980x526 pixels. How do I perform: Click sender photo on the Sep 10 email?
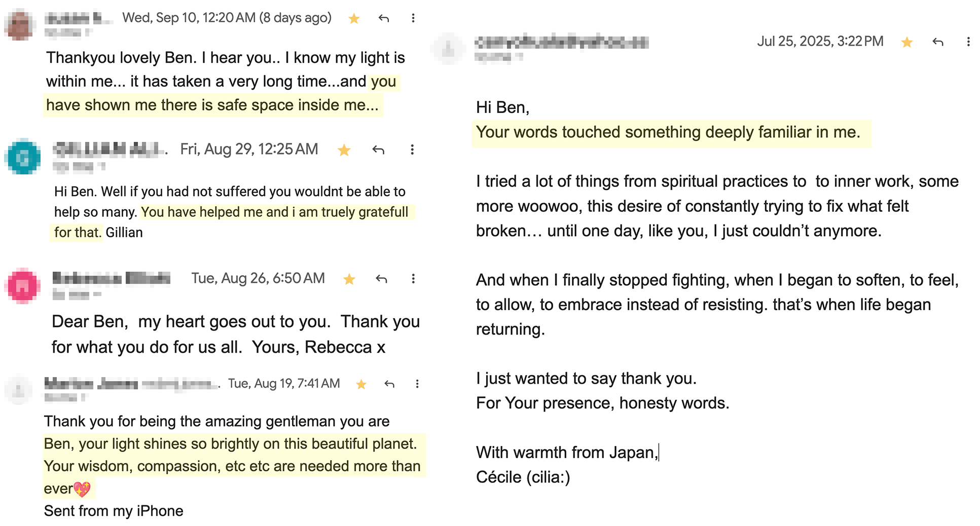pyautogui.click(x=19, y=24)
